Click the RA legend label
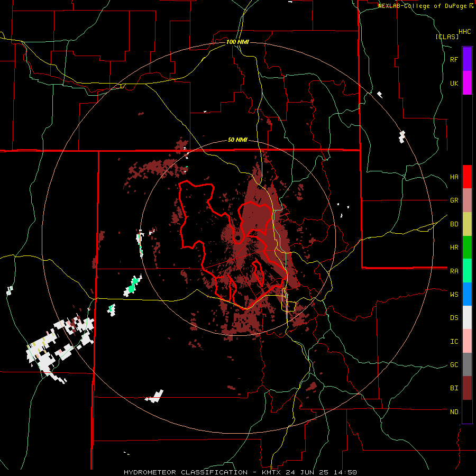Screen dimensions: 476x476 [454, 271]
